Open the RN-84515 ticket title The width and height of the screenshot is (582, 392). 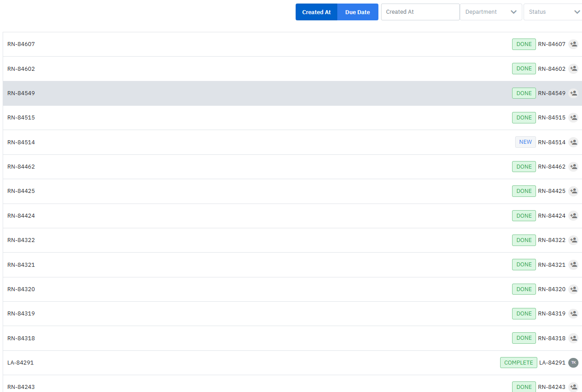tap(21, 118)
